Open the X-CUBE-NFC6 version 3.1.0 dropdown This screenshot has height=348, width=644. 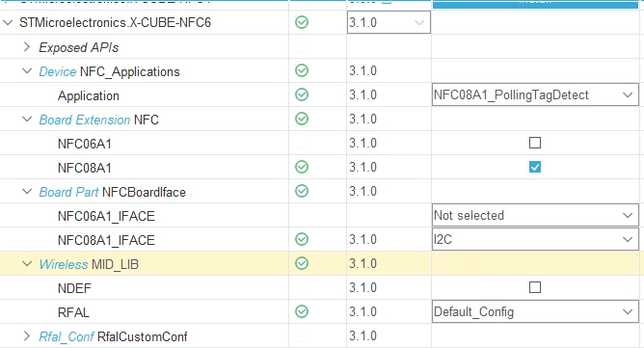[389, 22]
